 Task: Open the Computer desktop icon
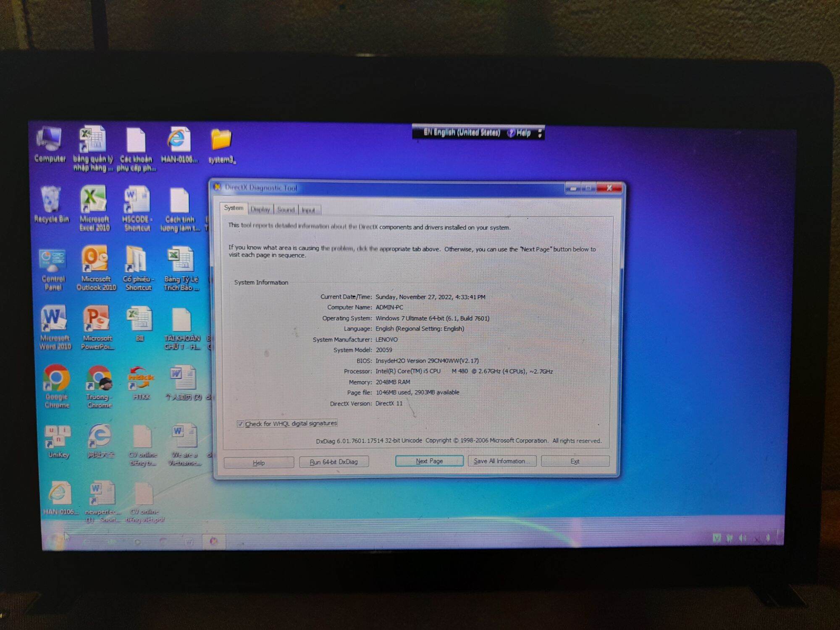[x=50, y=144]
